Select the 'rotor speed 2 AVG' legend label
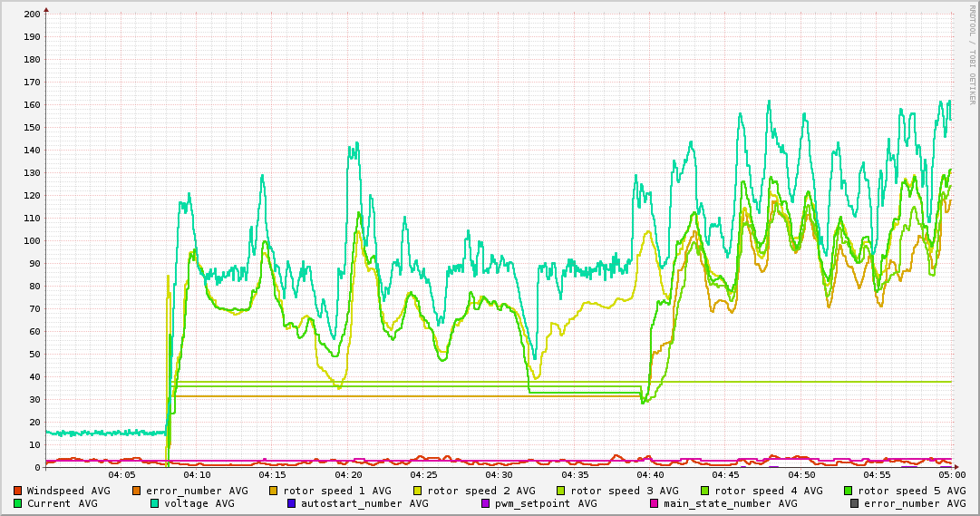The image size is (980, 516). pos(481,491)
